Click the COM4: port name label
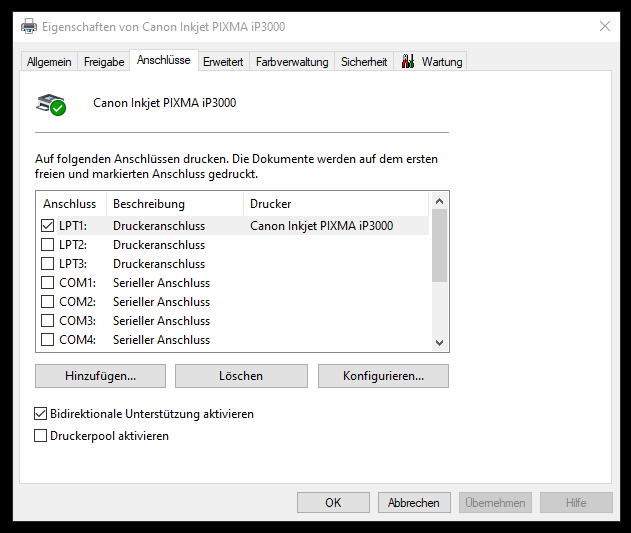 pyautogui.click(x=77, y=340)
